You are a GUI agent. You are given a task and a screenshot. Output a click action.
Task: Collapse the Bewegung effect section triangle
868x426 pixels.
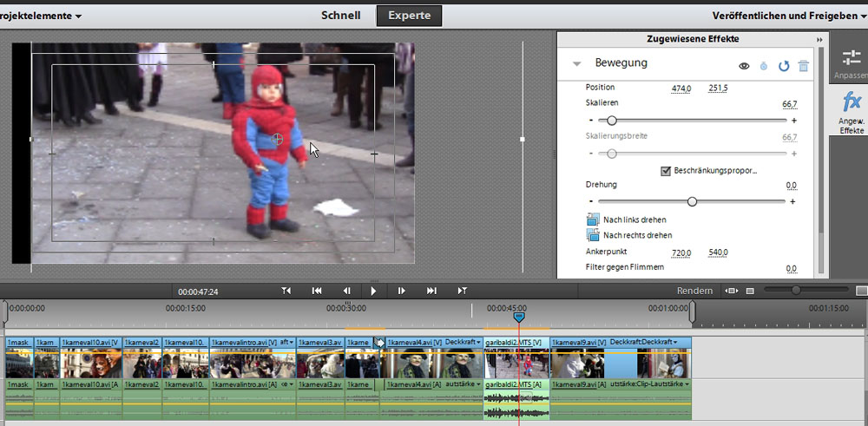577,63
